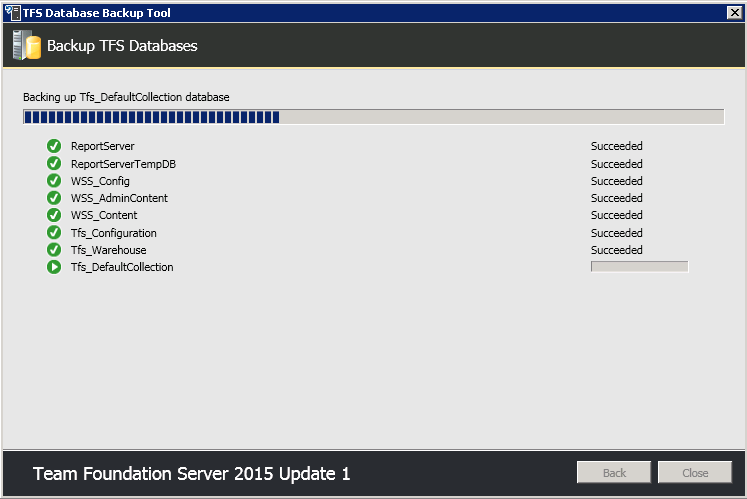747x499 pixels.
Task: Click the green play icon for Tfs_DefaultCollection
Action: tap(54, 267)
